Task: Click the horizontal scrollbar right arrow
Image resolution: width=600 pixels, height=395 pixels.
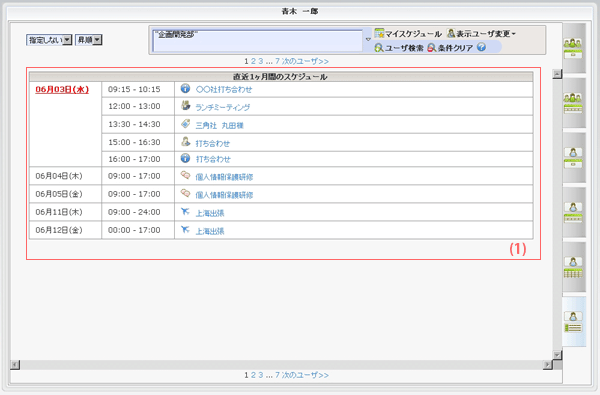Action: 548,365
